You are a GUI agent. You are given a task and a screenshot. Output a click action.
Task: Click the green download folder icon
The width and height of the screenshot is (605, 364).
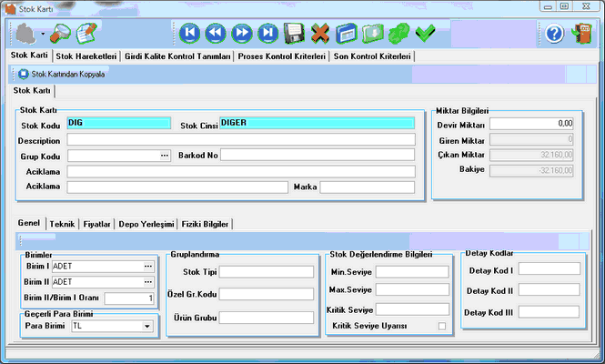[x=372, y=34]
